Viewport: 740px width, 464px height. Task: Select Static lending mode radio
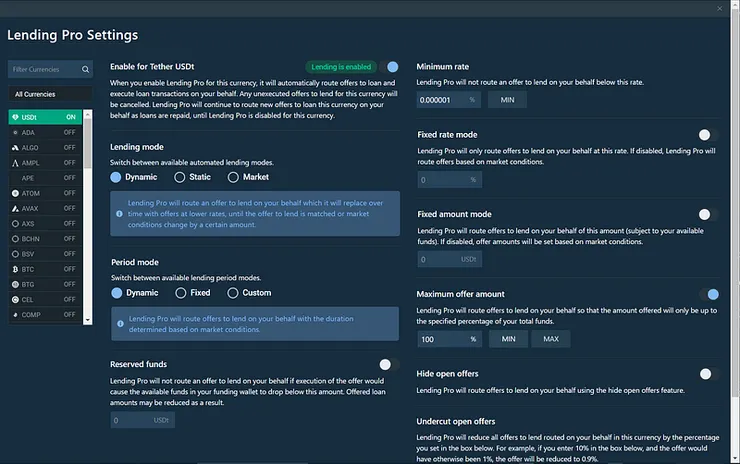click(179, 177)
